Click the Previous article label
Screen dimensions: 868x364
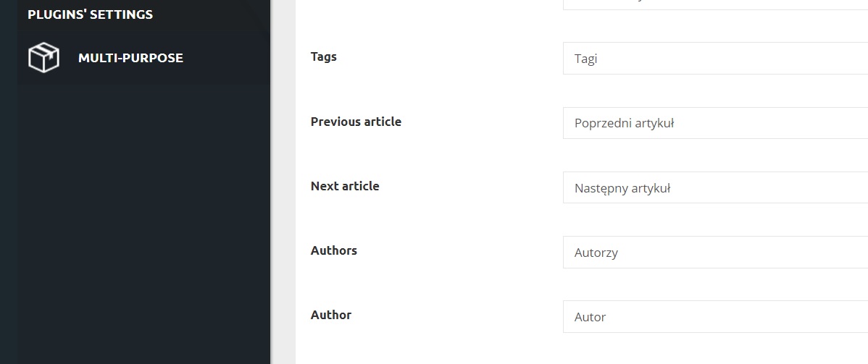[x=356, y=121]
